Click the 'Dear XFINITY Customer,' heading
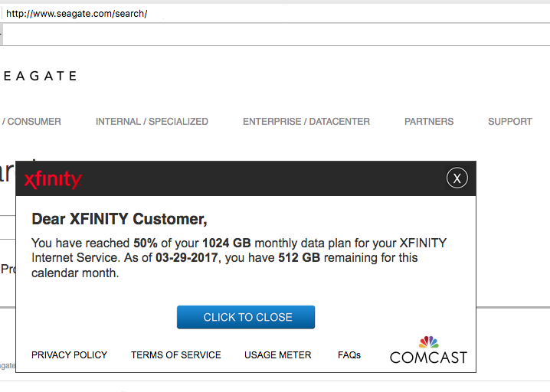 click(x=119, y=220)
